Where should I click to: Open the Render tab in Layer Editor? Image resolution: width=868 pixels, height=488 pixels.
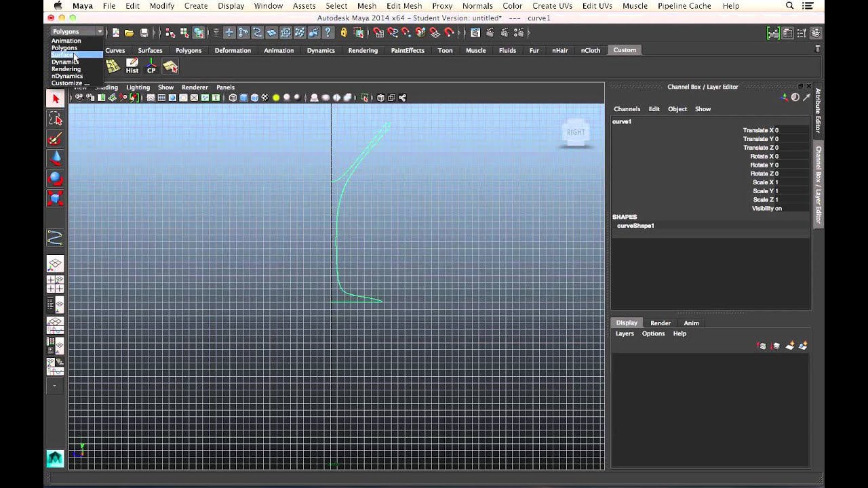[660, 323]
